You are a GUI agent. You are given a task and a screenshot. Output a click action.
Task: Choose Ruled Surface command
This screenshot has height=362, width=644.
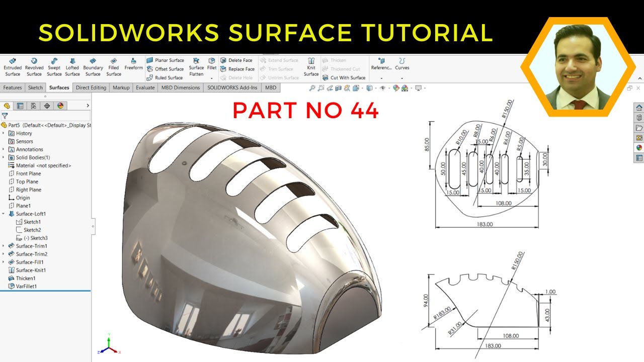165,77
